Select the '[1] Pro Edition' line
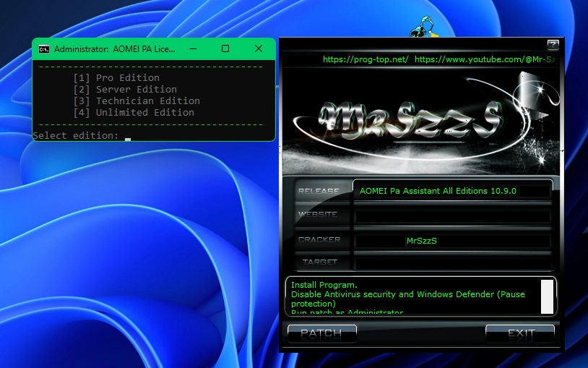 pyautogui.click(x=116, y=78)
